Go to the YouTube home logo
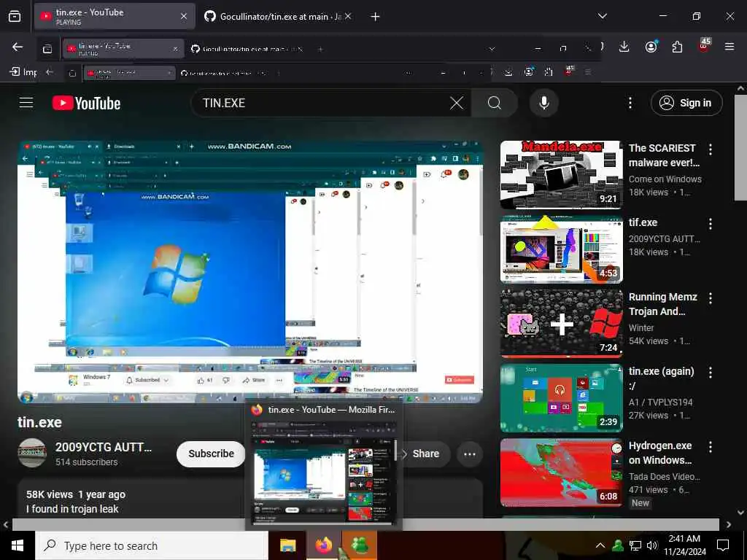Image resolution: width=747 pixels, height=560 pixels. pyautogui.click(x=86, y=103)
